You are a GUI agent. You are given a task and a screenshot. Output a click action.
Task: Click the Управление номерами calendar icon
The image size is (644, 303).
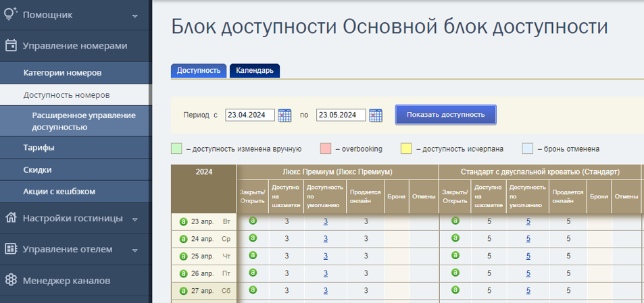(x=11, y=45)
